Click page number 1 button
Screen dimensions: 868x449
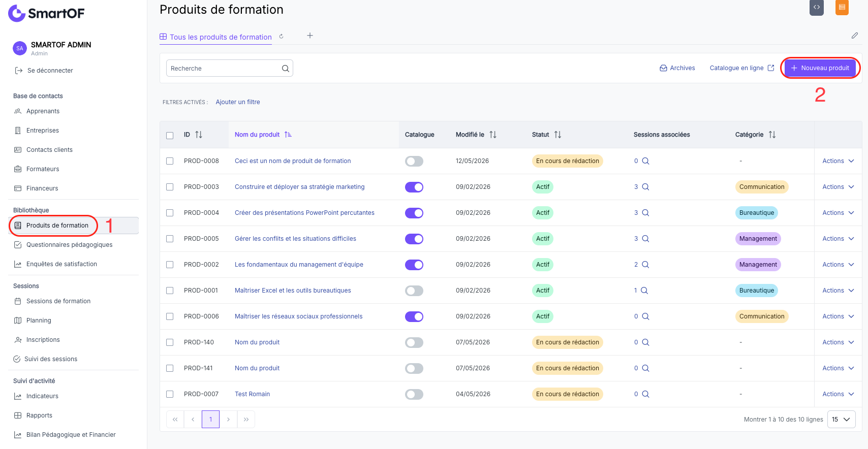tap(210, 420)
